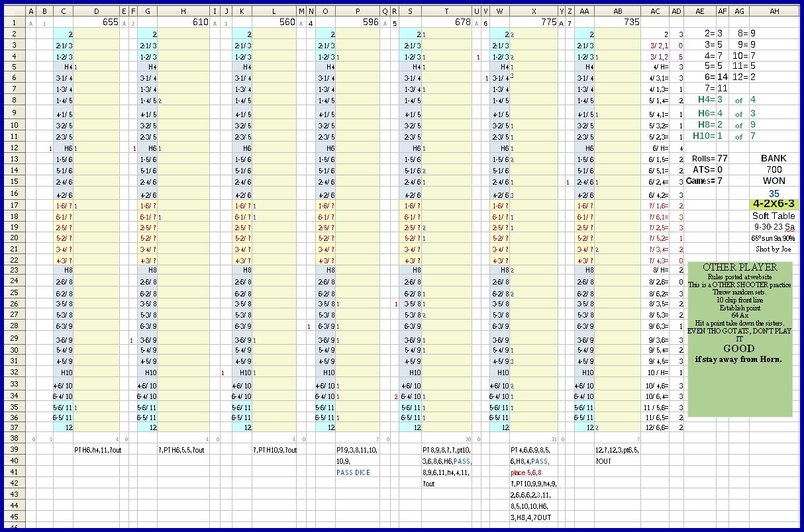This screenshot has height=532, width=804.
Task: Click the WON label cell
Action: (774, 181)
